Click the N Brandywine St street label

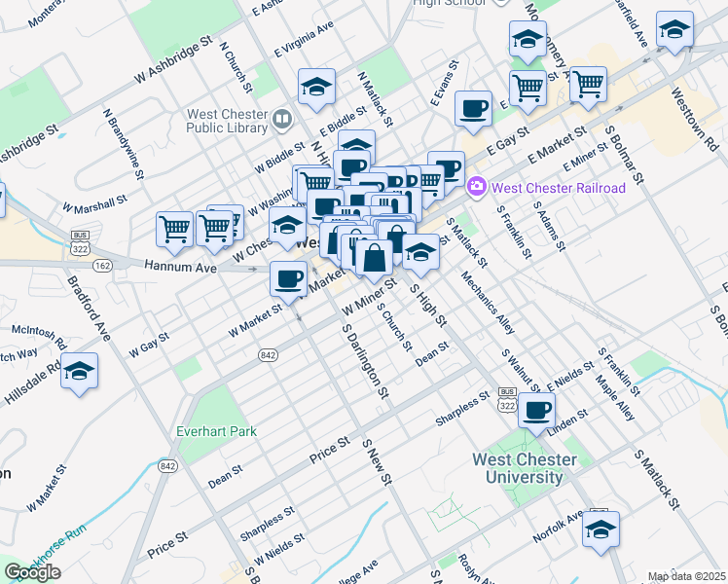coord(124,144)
